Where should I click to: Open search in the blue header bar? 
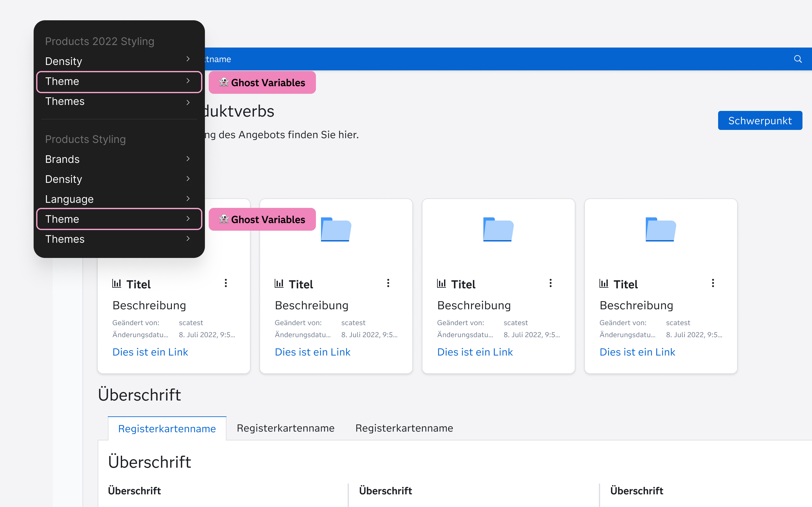pos(798,59)
